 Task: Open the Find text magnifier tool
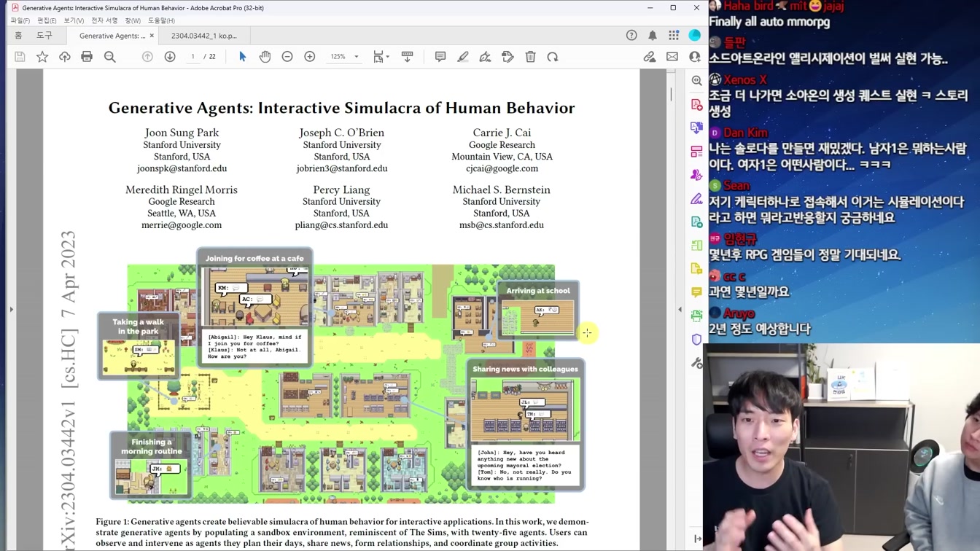pos(110,57)
